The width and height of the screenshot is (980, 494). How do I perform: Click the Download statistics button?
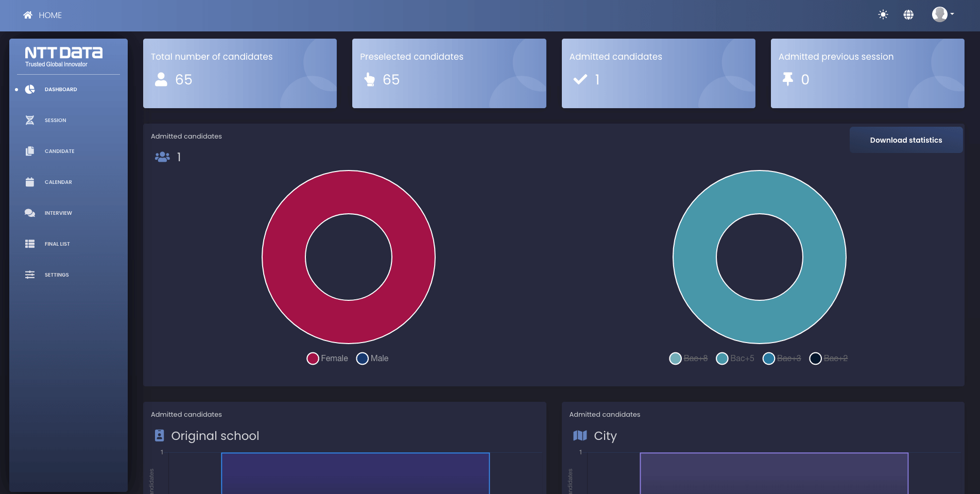(906, 140)
